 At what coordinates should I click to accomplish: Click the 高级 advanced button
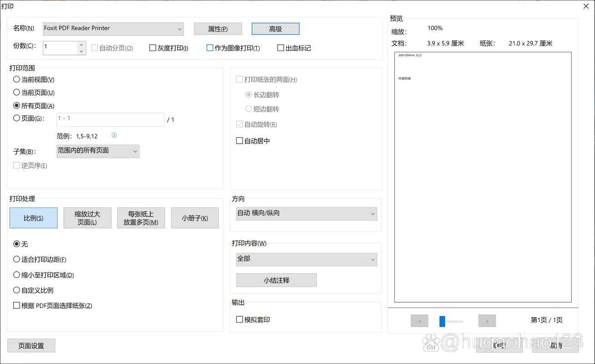[x=275, y=28]
